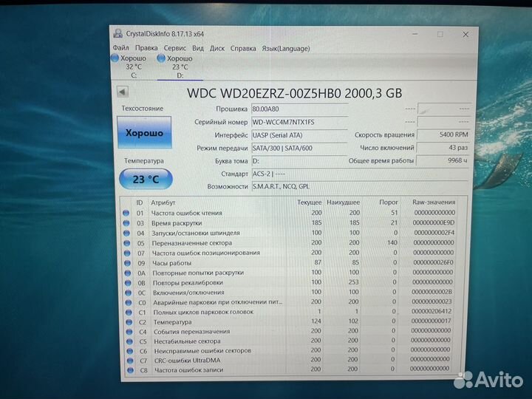Click status dot for Повторные попытки раскрутки
Image resolution: width=532 pixels, height=399 pixels.
click(x=128, y=273)
